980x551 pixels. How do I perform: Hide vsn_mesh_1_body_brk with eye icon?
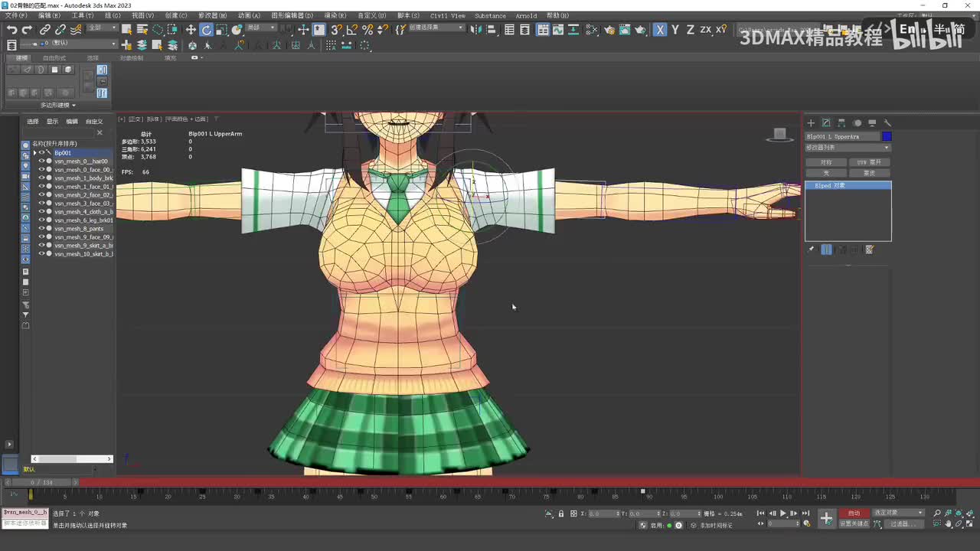pyautogui.click(x=42, y=178)
